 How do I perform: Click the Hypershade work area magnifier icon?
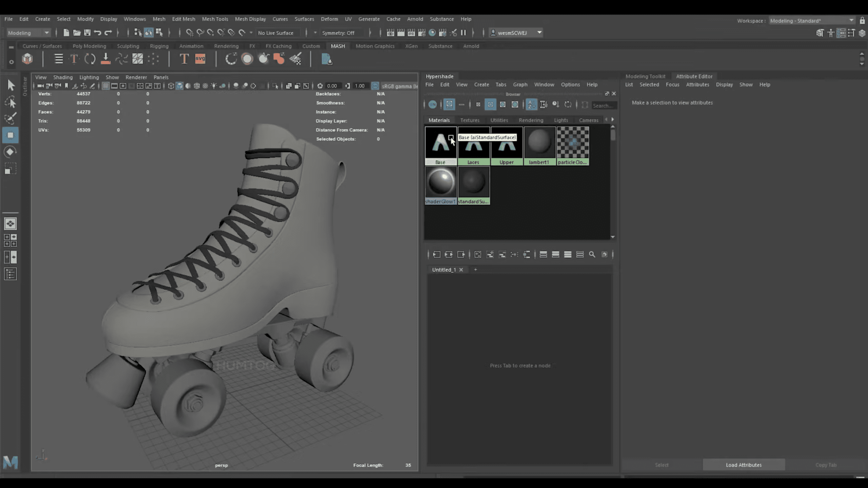pyautogui.click(x=592, y=255)
